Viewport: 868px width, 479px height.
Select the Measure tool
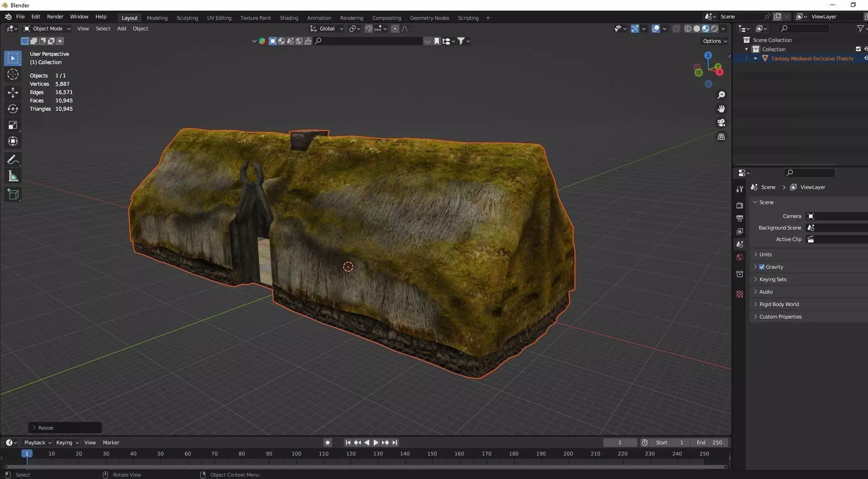pyautogui.click(x=13, y=176)
